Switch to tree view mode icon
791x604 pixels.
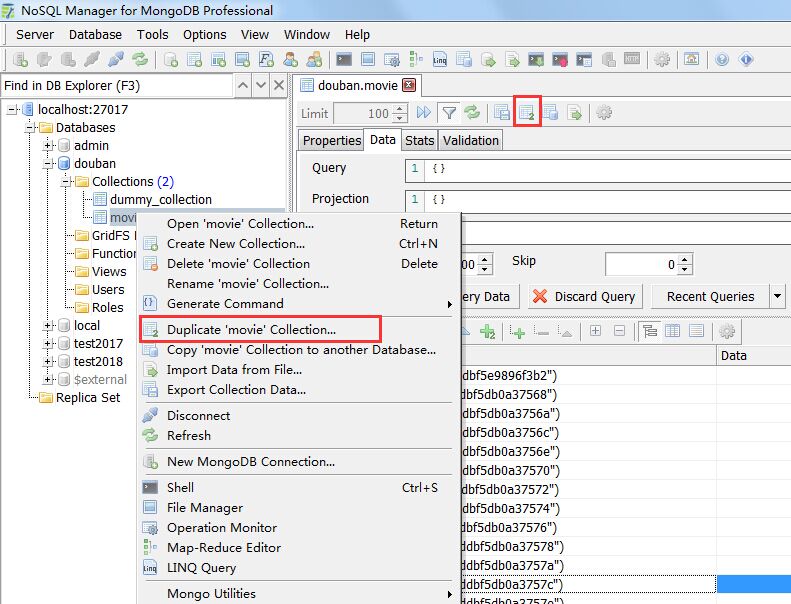coord(652,331)
